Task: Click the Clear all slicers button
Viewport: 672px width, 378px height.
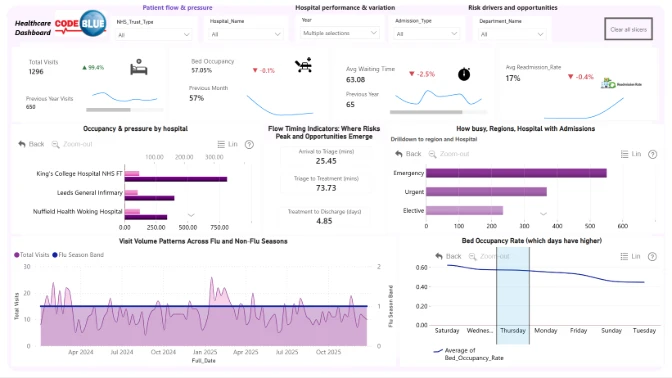Action: pyautogui.click(x=628, y=29)
